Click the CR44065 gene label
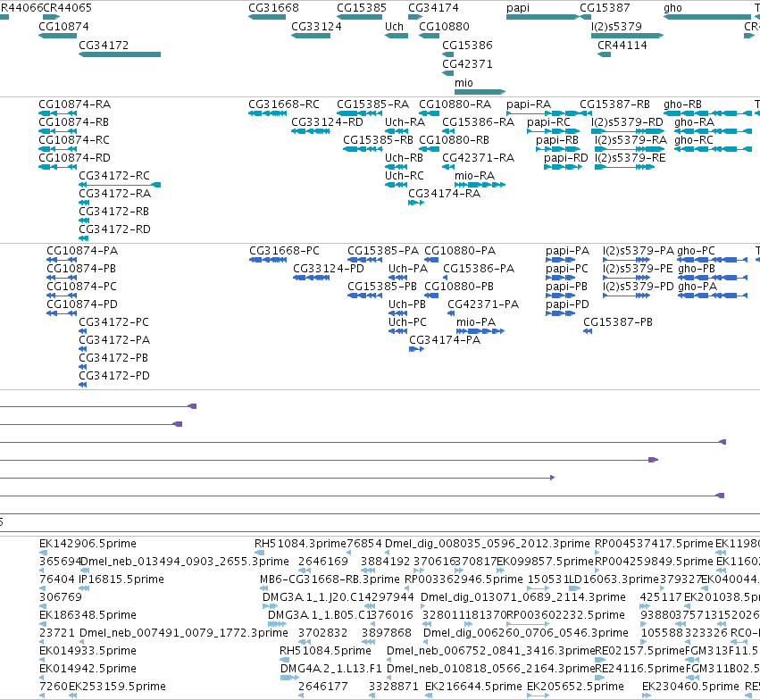The height and width of the screenshot is (700, 760). (67, 8)
